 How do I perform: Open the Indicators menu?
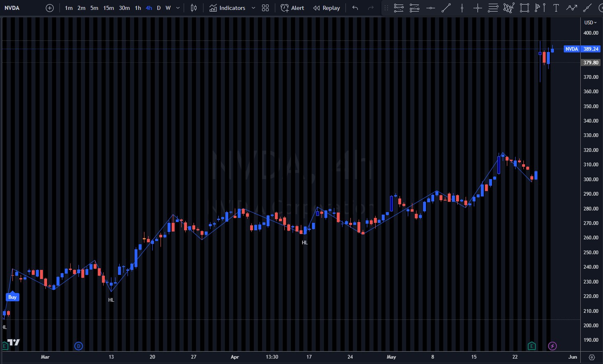click(227, 8)
